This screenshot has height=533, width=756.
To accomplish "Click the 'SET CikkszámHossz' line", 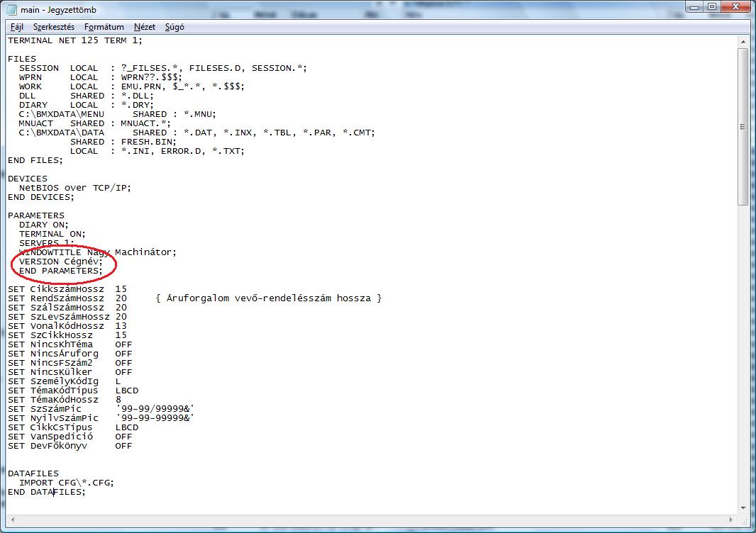I will pyautogui.click(x=67, y=289).
